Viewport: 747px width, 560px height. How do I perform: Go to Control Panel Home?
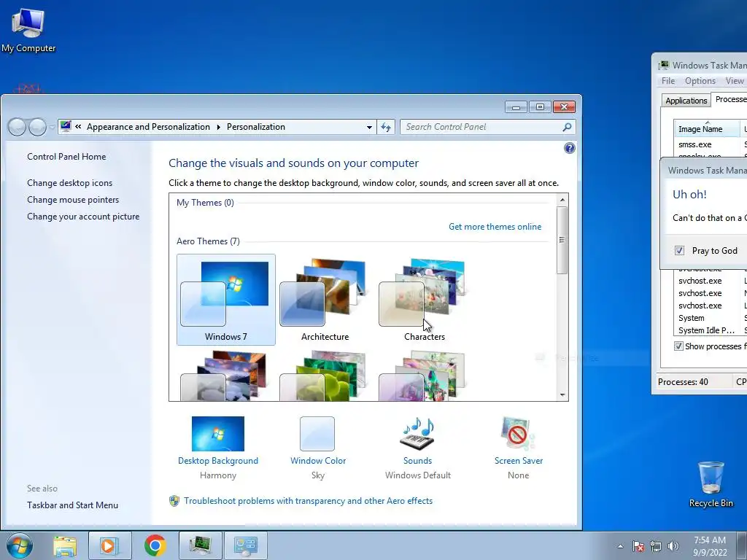point(66,157)
